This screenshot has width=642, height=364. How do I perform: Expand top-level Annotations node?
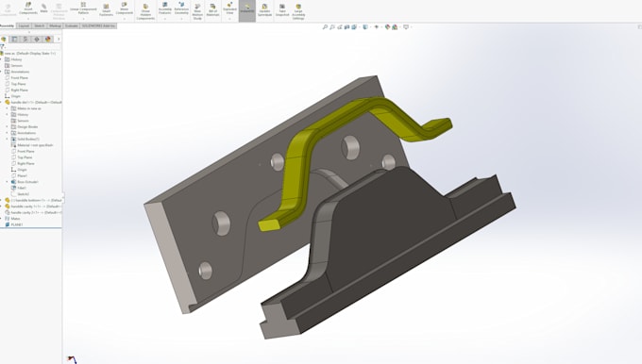[x=1, y=72]
